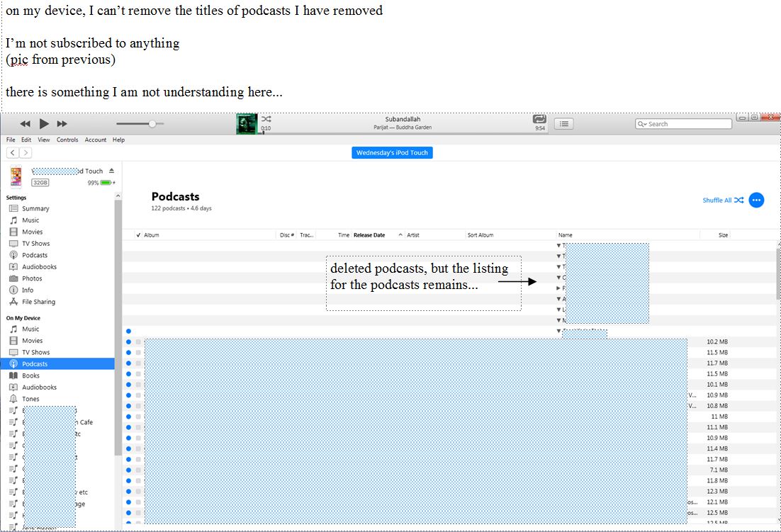The image size is (781, 532).
Task: Click the iPod Touch device icon
Action: (16, 176)
